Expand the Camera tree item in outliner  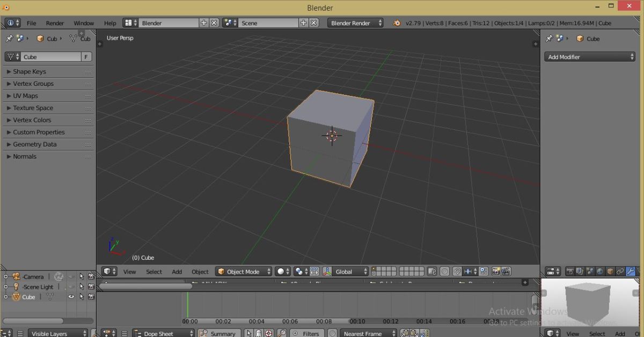point(6,277)
